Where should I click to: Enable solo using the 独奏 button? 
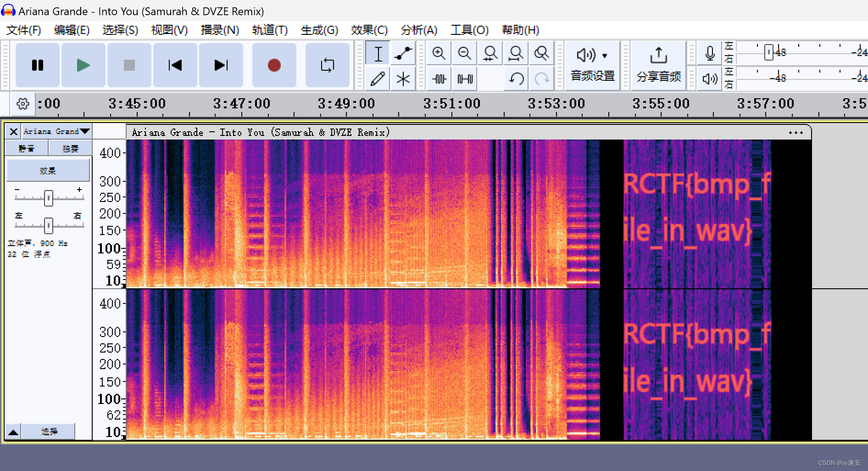click(70, 148)
